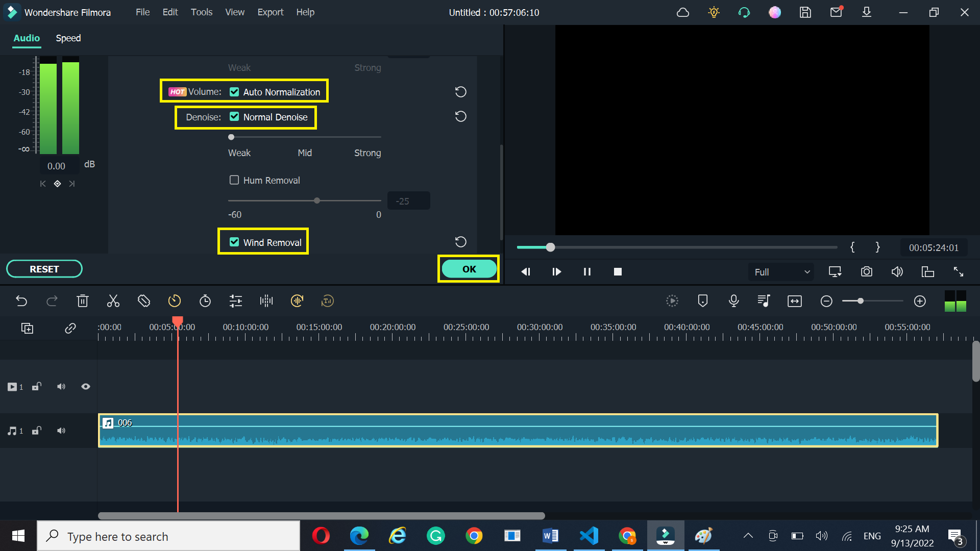This screenshot has height=551, width=980.
Task: Click the RESET button to revert
Action: click(x=44, y=268)
